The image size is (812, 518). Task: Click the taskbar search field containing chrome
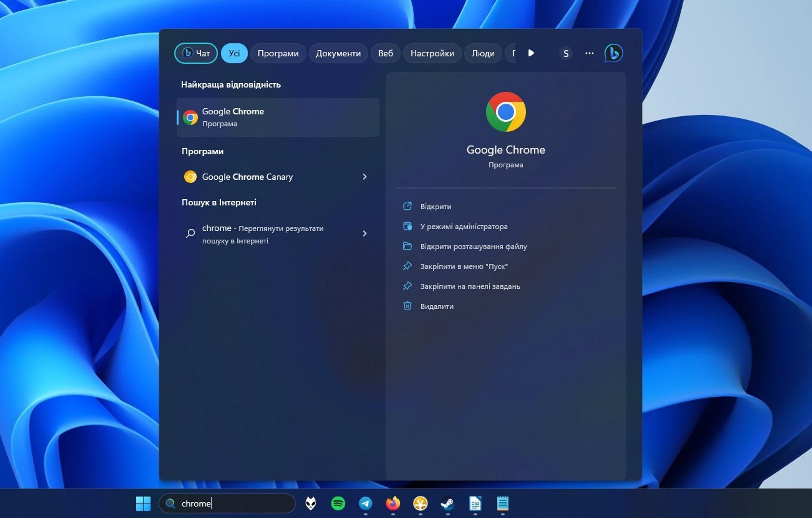coord(227,503)
